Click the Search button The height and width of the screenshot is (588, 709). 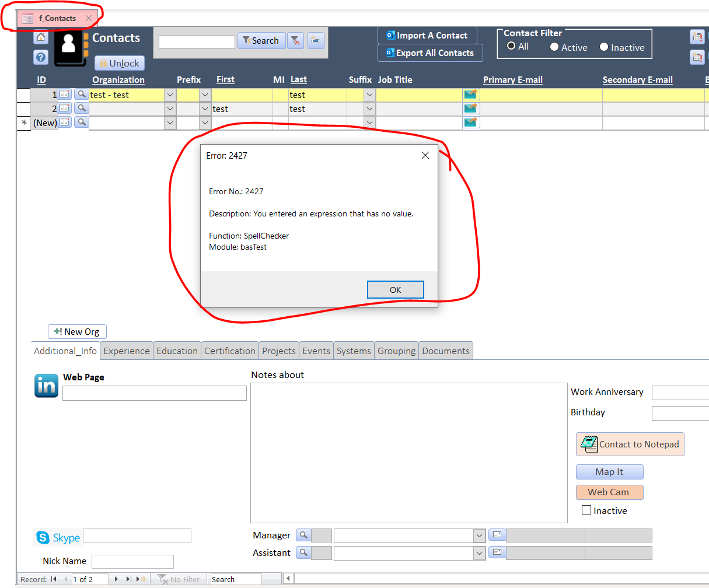[x=261, y=40]
